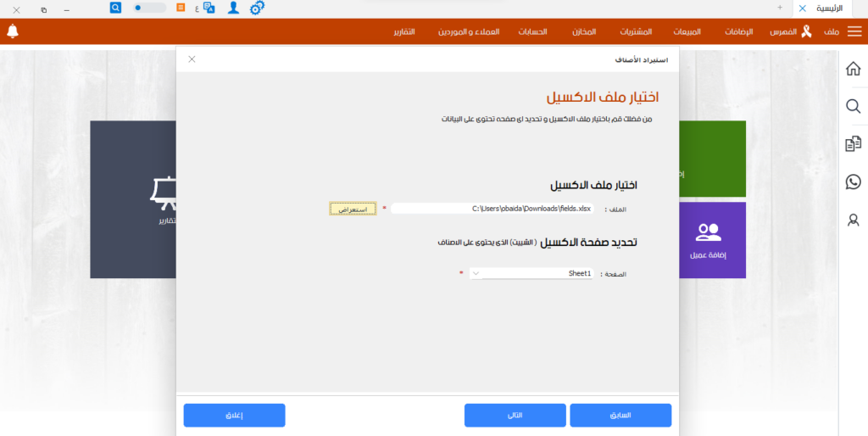Screen dimensions: 868x436
Task: Click the blue search icon in title bar
Action: click(x=115, y=8)
